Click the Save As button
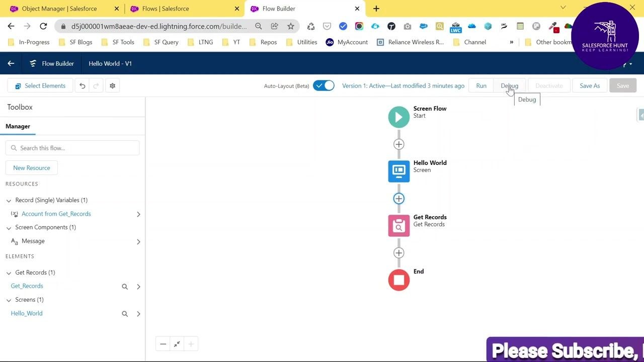 coord(590,86)
